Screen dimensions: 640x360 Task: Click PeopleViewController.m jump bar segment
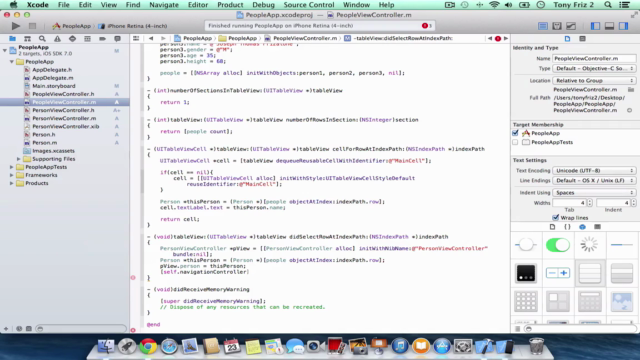click(301, 38)
